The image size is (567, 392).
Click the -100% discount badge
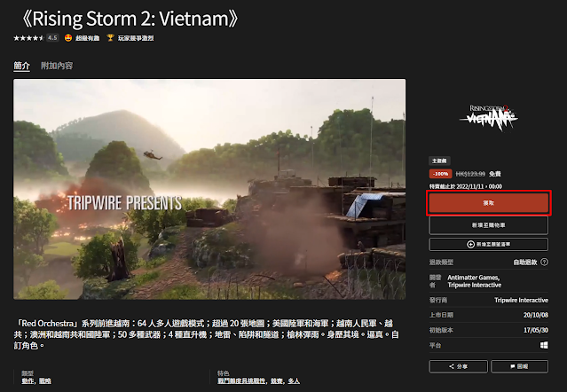[x=440, y=174]
